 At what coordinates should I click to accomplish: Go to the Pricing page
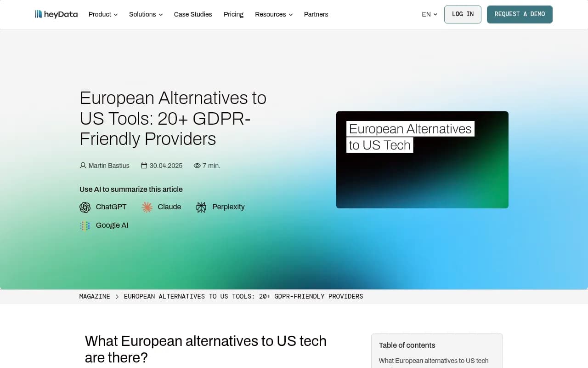233,14
